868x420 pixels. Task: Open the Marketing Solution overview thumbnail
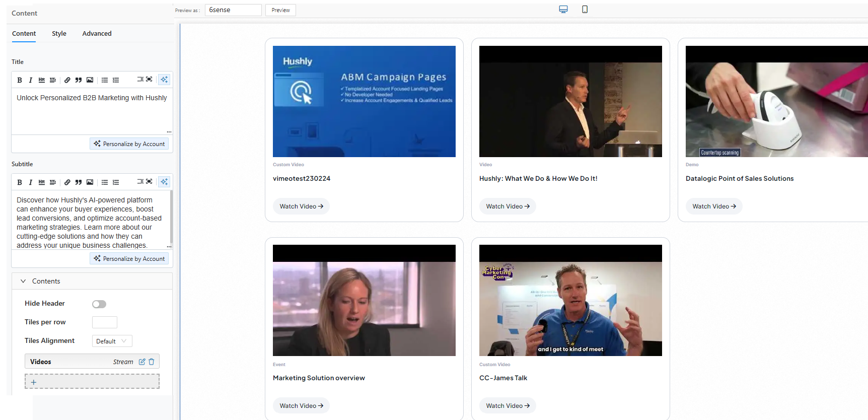coord(364,301)
